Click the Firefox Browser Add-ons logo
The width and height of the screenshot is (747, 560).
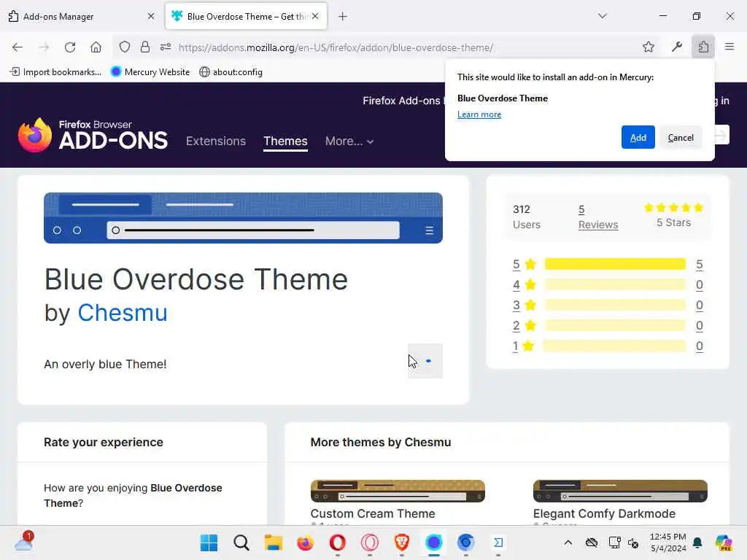[x=93, y=135]
